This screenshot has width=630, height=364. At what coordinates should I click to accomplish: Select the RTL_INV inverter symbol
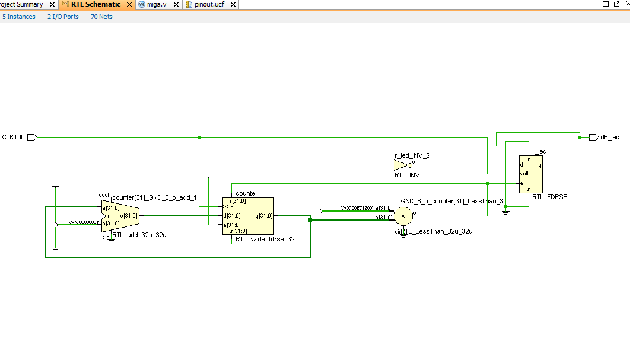pyautogui.click(x=403, y=165)
